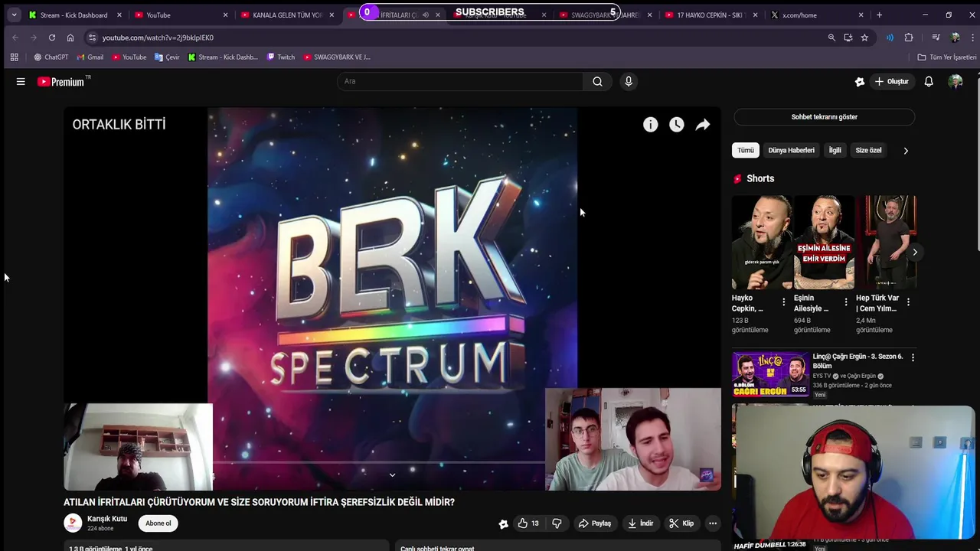Open Linç@ Çağrı Ergün video thumbnail
This screenshot has height=551, width=980.
click(770, 375)
